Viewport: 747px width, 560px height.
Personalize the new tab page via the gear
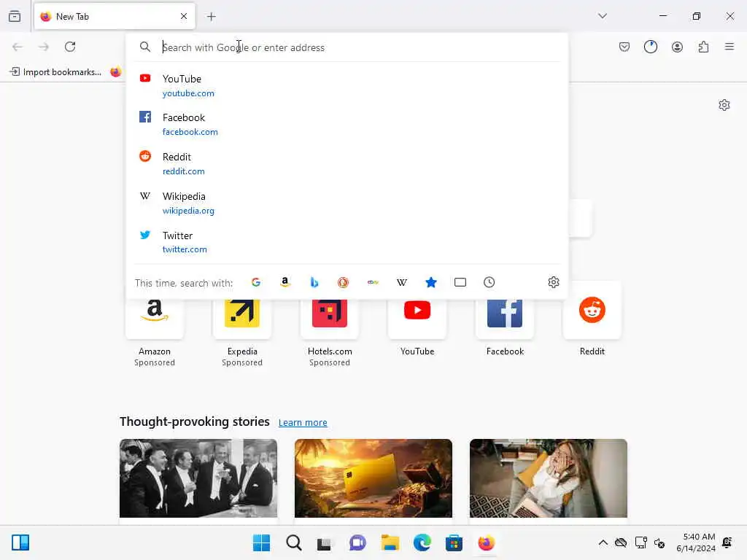pos(724,105)
